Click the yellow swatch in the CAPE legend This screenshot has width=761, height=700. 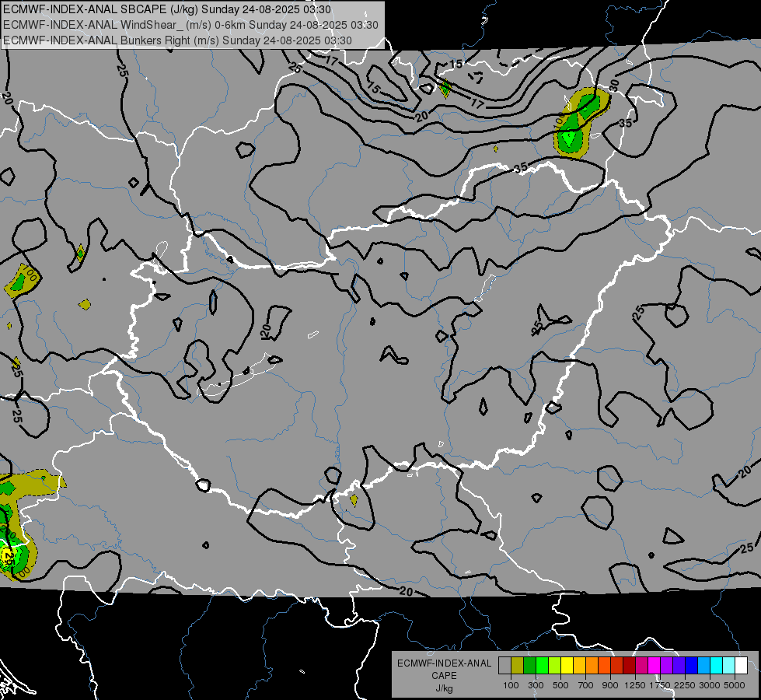coord(567,665)
